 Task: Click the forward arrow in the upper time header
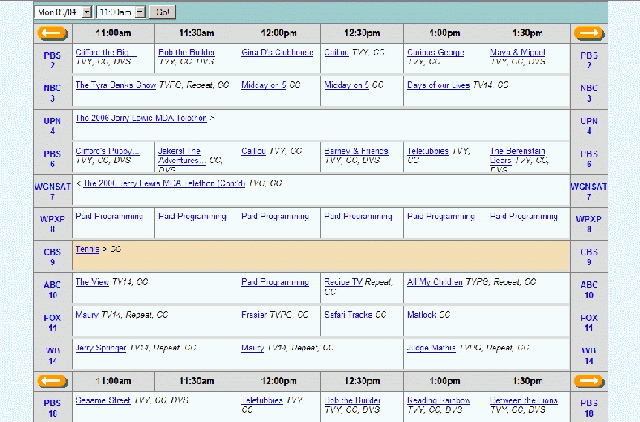589,33
